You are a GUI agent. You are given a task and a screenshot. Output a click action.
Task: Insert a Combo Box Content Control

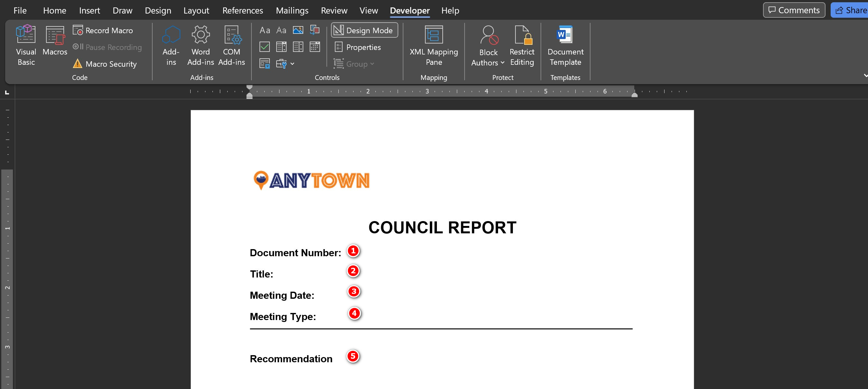tap(281, 47)
